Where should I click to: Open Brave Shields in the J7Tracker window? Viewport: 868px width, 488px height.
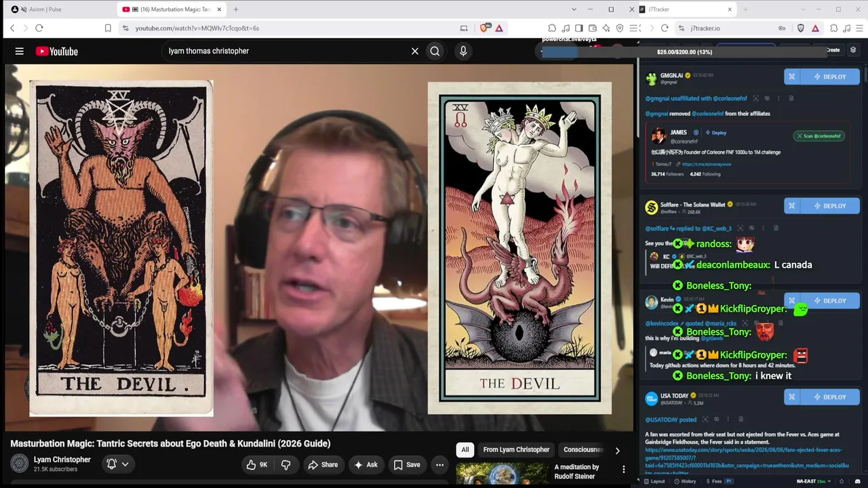pyautogui.click(x=801, y=28)
